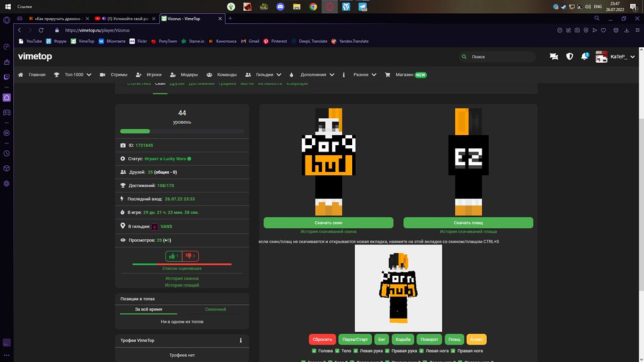
Task: Click the info icon in Трофеи VimeTop
Action: click(x=241, y=341)
